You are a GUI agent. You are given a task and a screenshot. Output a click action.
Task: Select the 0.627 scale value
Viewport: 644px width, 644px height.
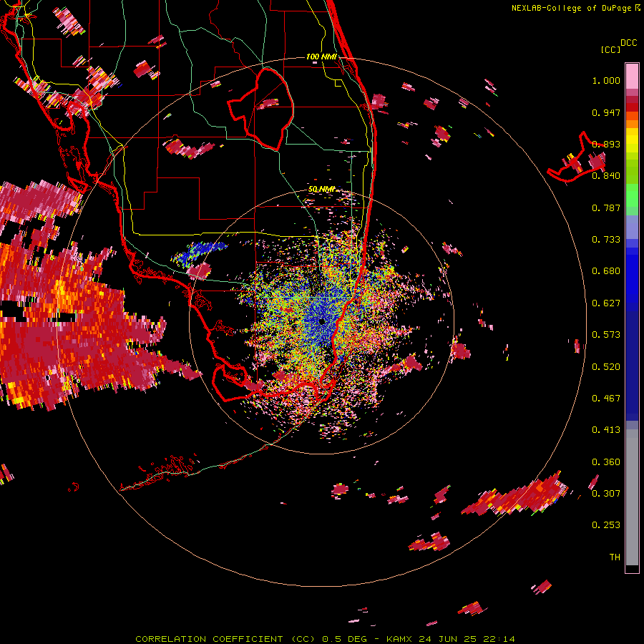click(606, 303)
